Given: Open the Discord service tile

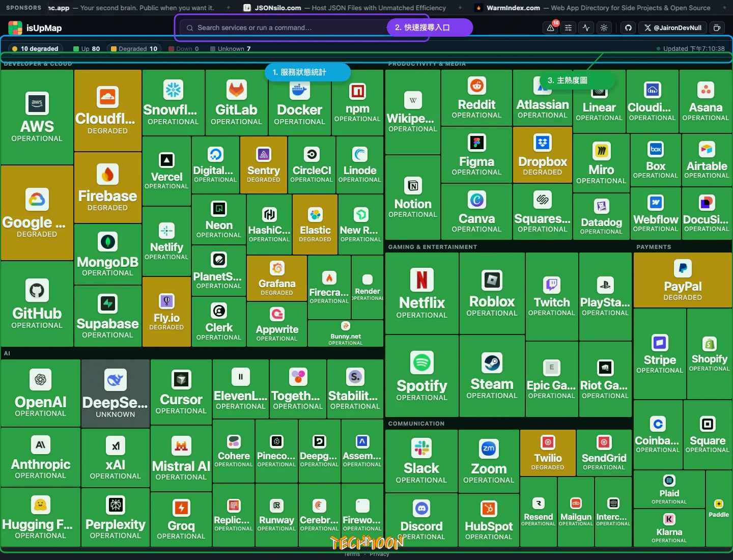Looking at the screenshot, I should [421, 520].
